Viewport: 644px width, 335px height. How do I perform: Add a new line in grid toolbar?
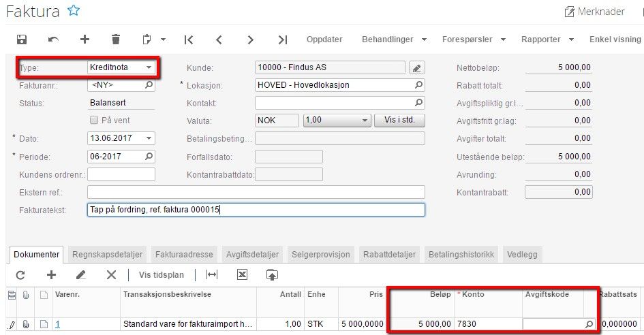pyautogui.click(x=51, y=275)
